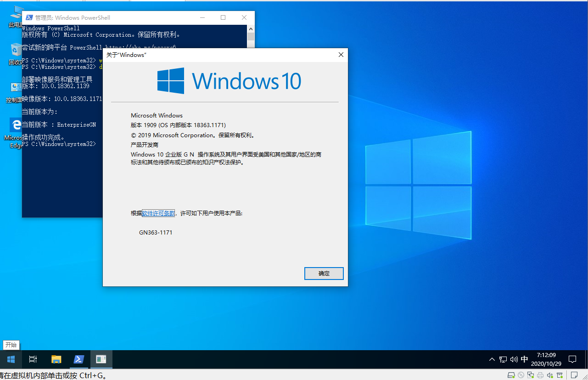588x380 pixels.
Task: Select the Recycle Bin desktop icon
Action: click(16, 54)
